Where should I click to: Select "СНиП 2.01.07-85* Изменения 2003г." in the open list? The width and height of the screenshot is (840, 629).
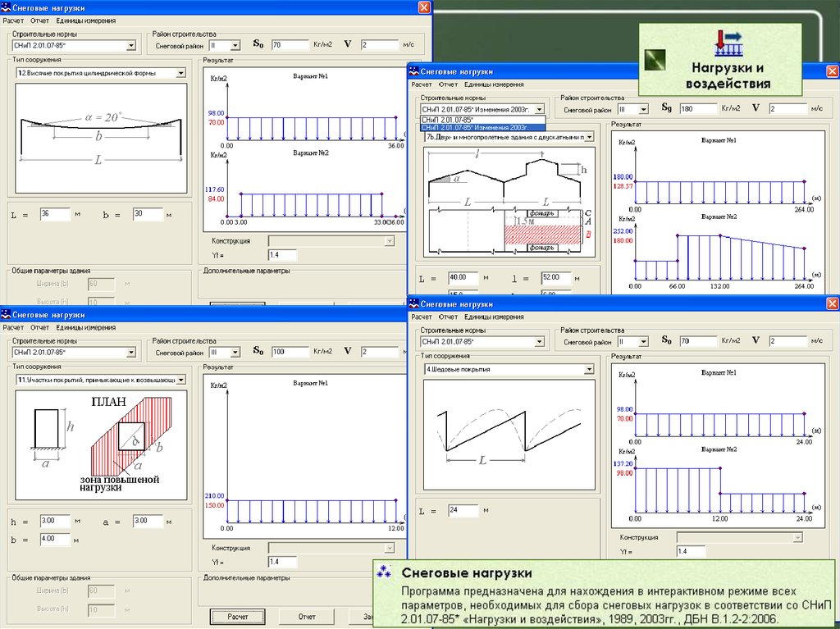click(x=482, y=128)
